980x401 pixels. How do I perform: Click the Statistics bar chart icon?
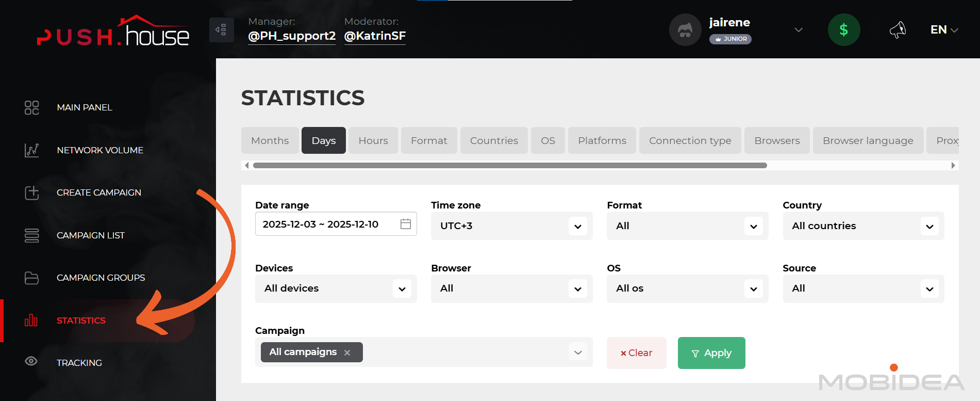tap(31, 320)
